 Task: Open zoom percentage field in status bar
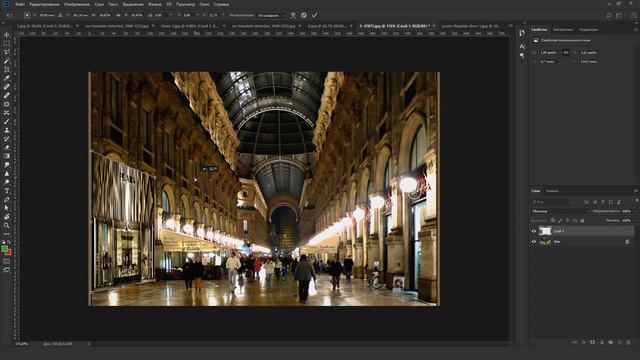(22, 344)
